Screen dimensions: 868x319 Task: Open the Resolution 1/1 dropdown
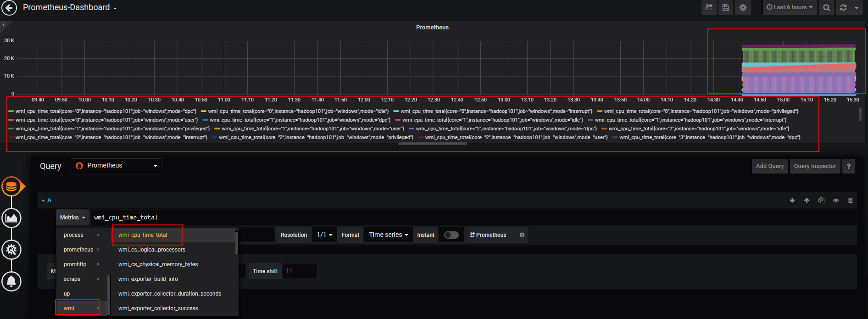point(324,235)
